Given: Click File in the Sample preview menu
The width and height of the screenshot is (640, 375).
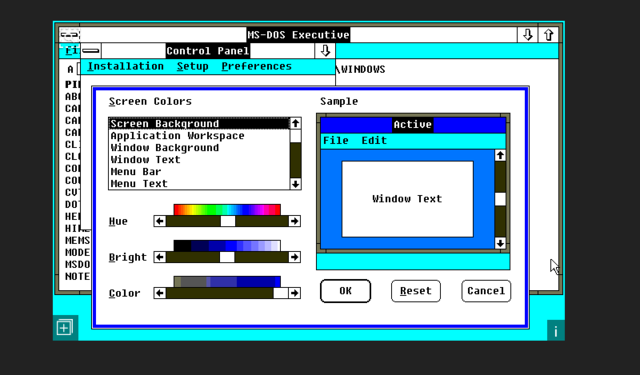Looking at the screenshot, I should [x=336, y=141].
